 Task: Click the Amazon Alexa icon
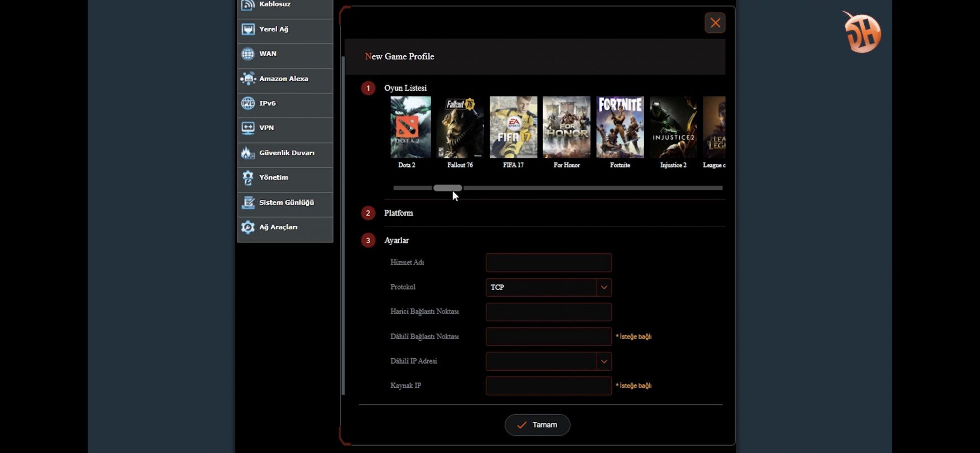pyautogui.click(x=248, y=79)
